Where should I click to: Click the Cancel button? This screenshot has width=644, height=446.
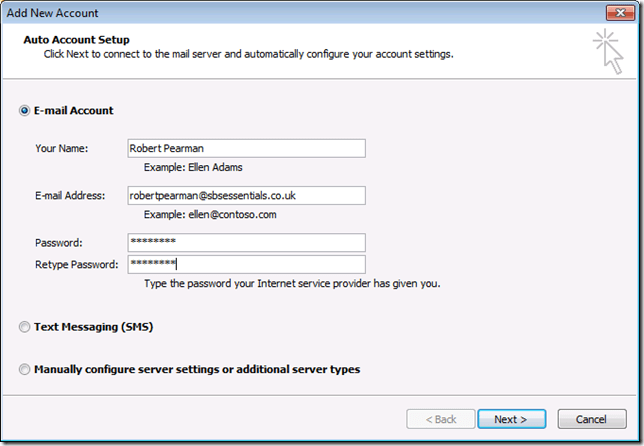(592, 419)
